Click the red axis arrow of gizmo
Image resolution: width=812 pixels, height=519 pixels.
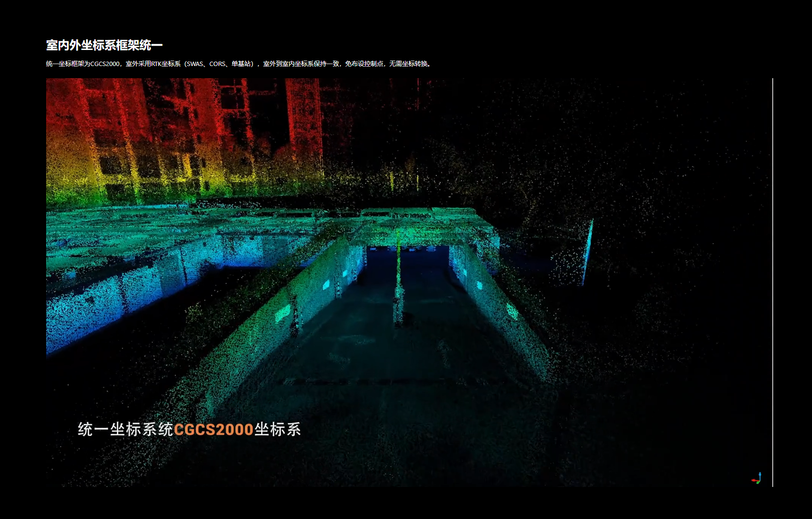click(x=753, y=480)
